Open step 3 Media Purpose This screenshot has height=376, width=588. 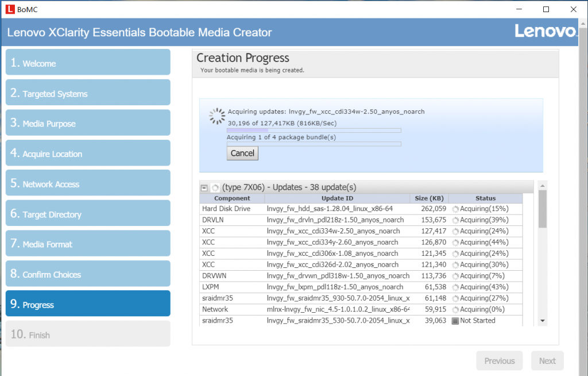tap(88, 122)
